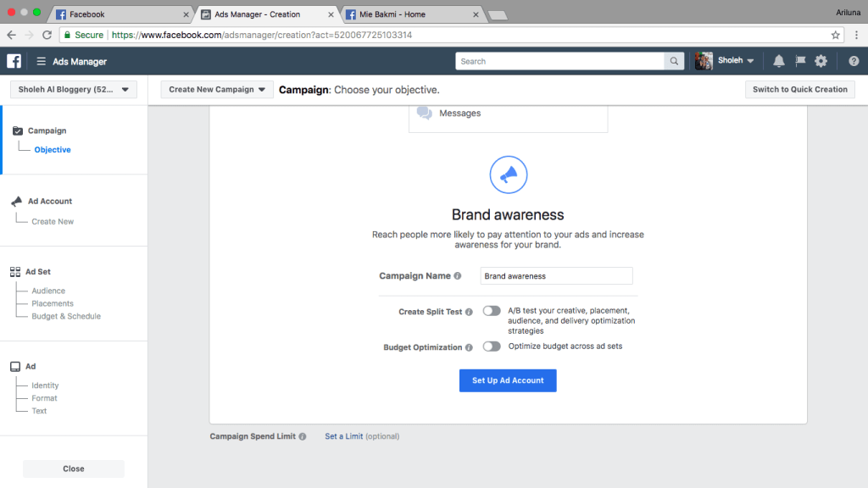Select Format under Ad
This screenshot has height=488, width=868.
click(x=44, y=398)
